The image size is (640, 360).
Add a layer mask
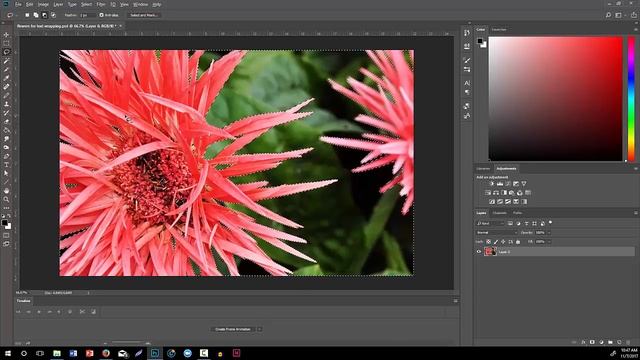click(592, 342)
